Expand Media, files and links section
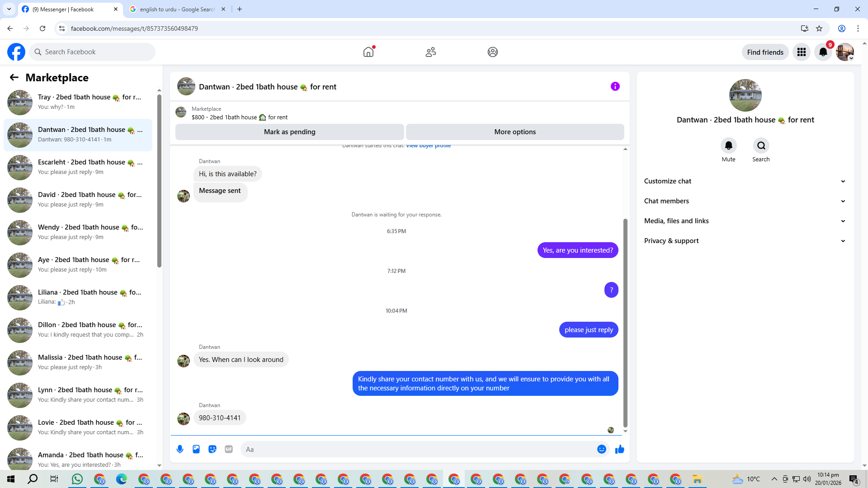The width and height of the screenshot is (868, 488). click(x=745, y=221)
